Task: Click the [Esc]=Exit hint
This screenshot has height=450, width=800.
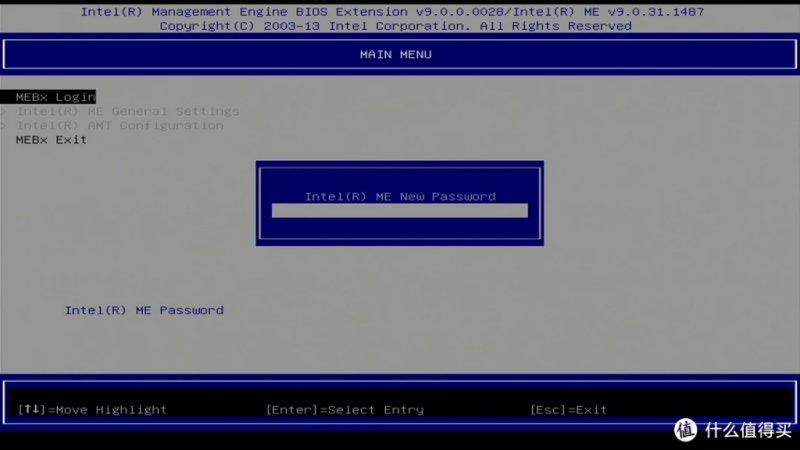Action: click(x=568, y=410)
